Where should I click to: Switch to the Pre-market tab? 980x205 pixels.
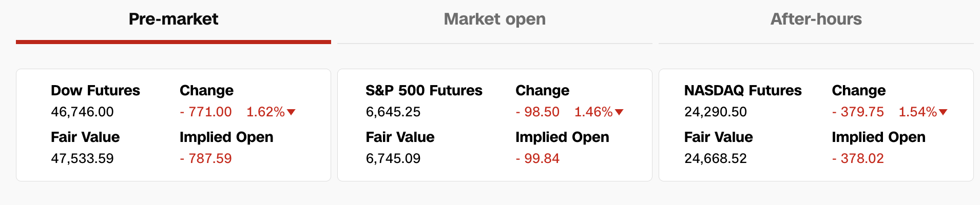[174, 19]
